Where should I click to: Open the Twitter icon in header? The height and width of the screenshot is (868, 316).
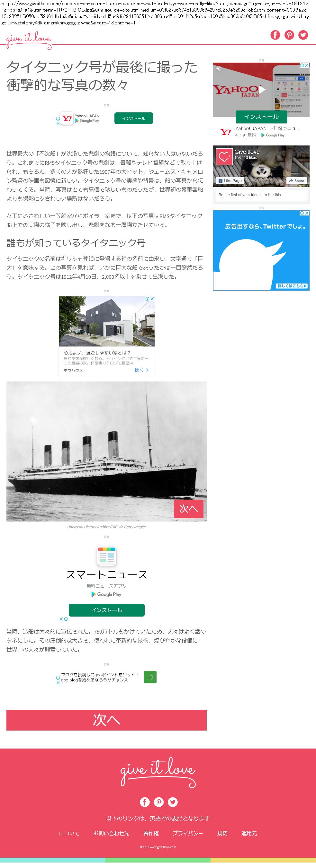(x=303, y=35)
